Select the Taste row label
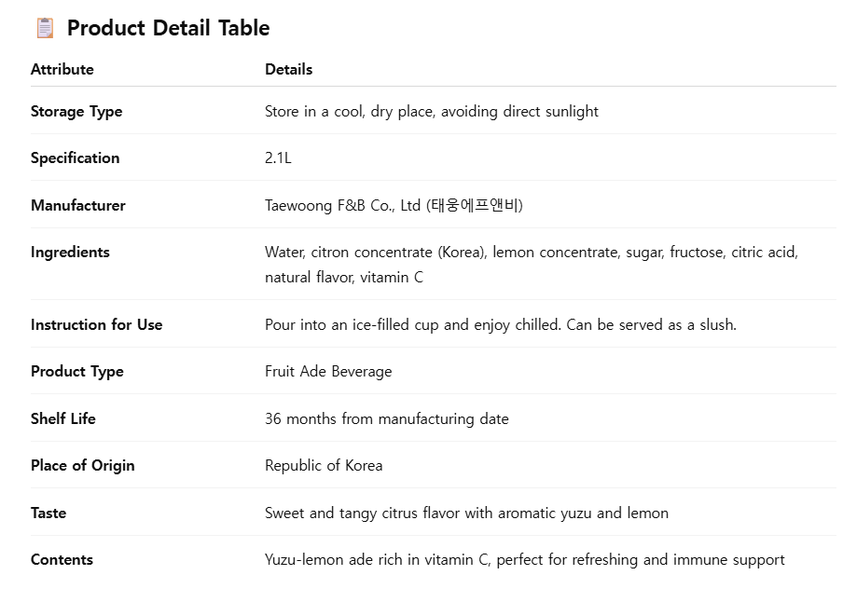This screenshot has width=843, height=616. tap(48, 513)
